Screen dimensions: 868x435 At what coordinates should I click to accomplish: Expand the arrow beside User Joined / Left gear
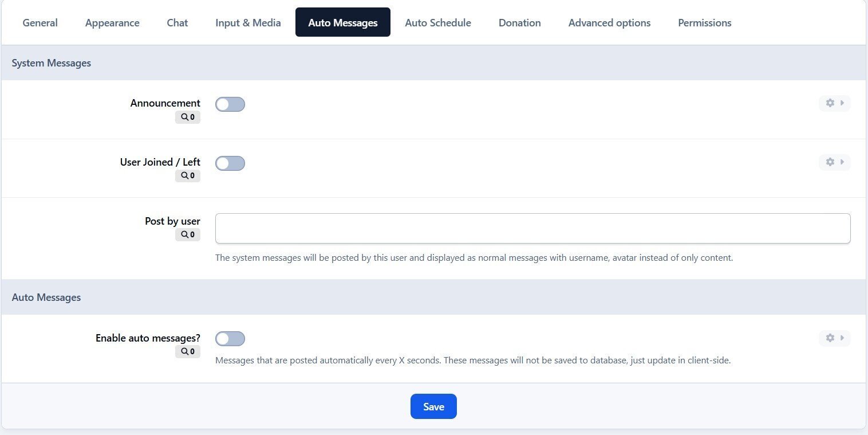pos(842,162)
